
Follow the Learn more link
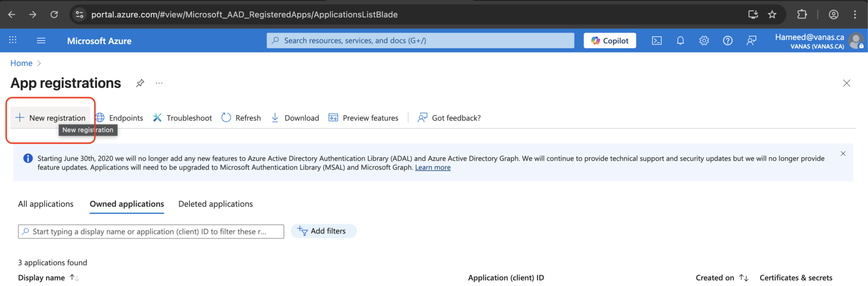point(433,168)
